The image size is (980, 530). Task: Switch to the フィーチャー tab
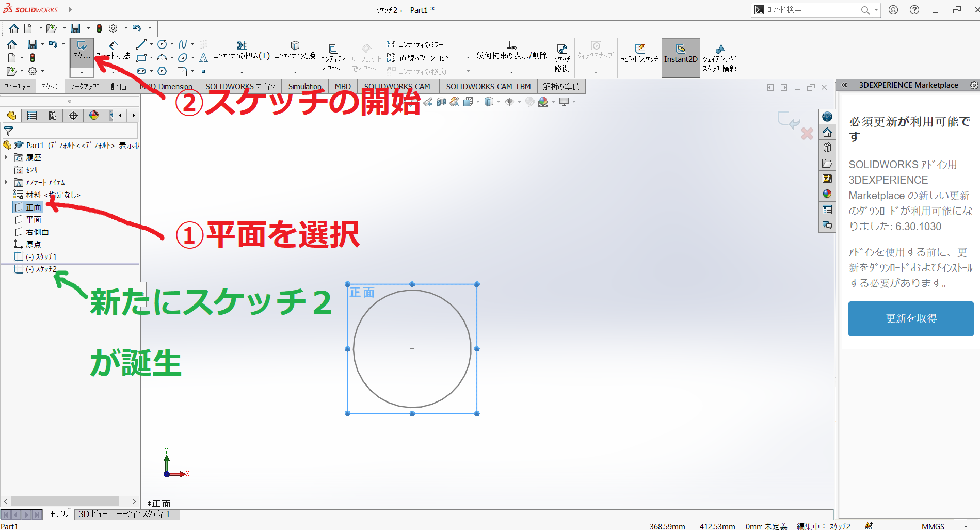pyautogui.click(x=18, y=86)
